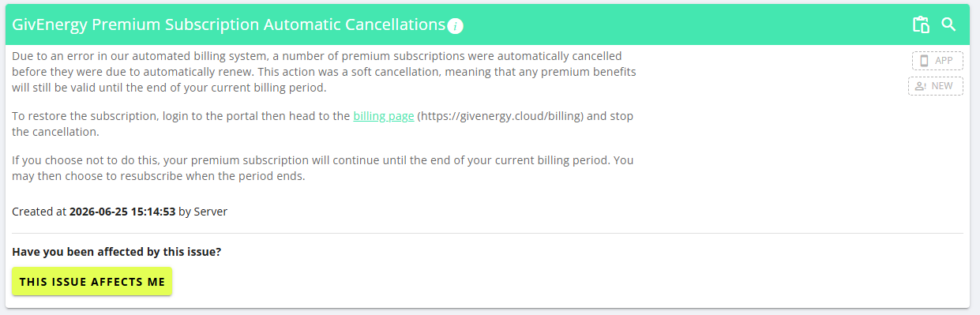Image resolution: width=980 pixels, height=315 pixels.
Task: Click the info icon beside the title
Action: click(x=455, y=26)
